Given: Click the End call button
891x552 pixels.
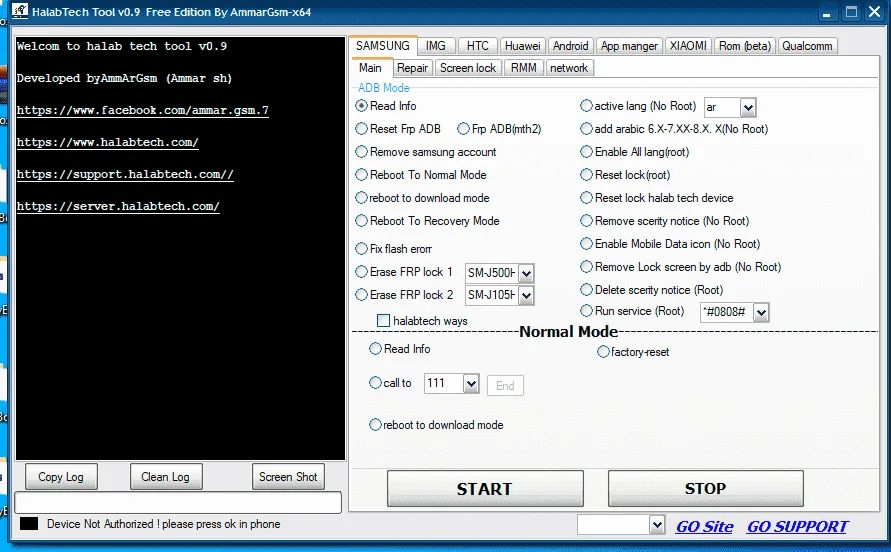Looking at the screenshot, I should coord(505,385).
